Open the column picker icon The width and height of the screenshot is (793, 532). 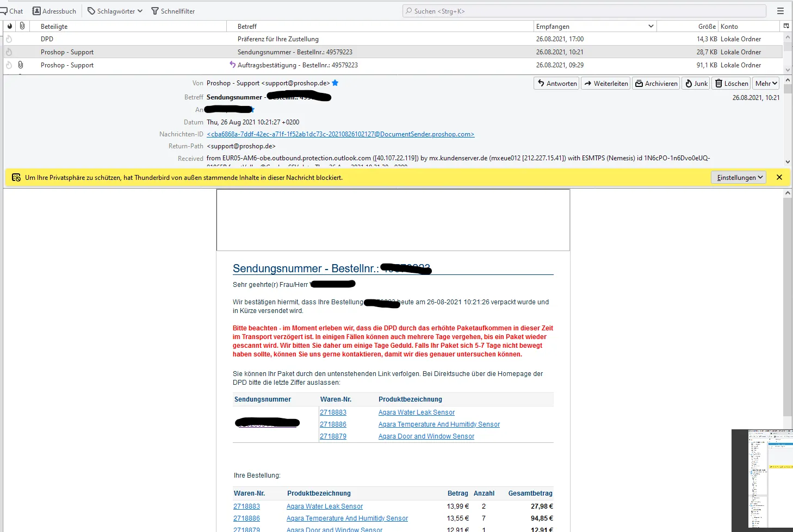[786, 26]
